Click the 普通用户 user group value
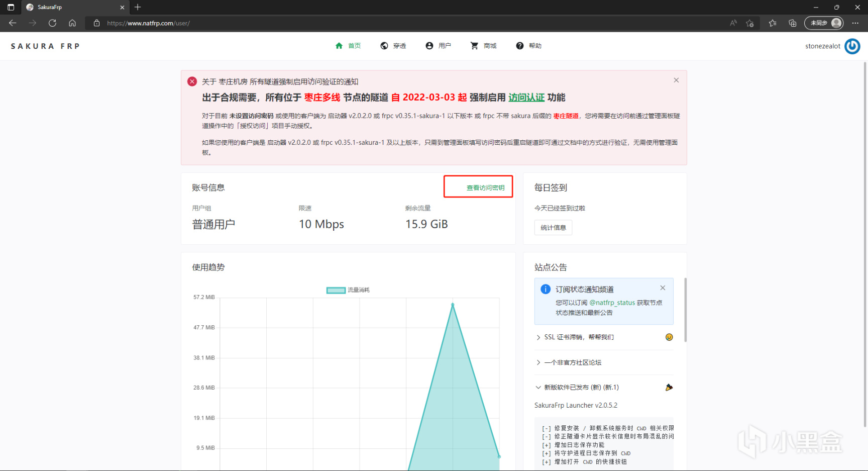The width and height of the screenshot is (868, 471). click(213, 224)
